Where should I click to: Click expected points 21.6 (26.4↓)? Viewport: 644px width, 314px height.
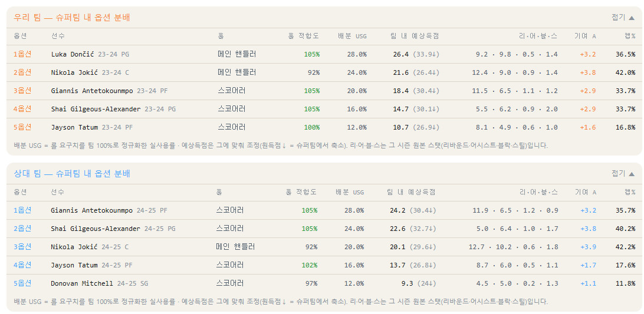click(x=416, y=72)
